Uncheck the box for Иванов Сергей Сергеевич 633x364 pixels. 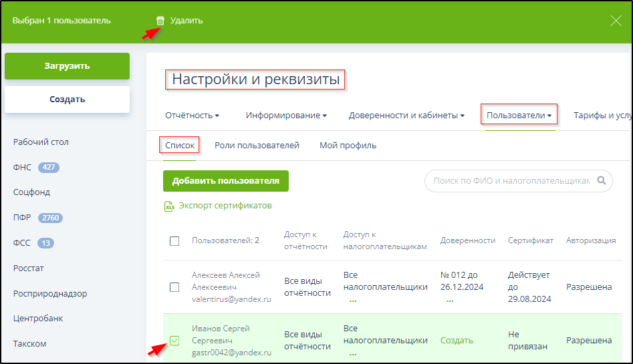coord(174,341)
